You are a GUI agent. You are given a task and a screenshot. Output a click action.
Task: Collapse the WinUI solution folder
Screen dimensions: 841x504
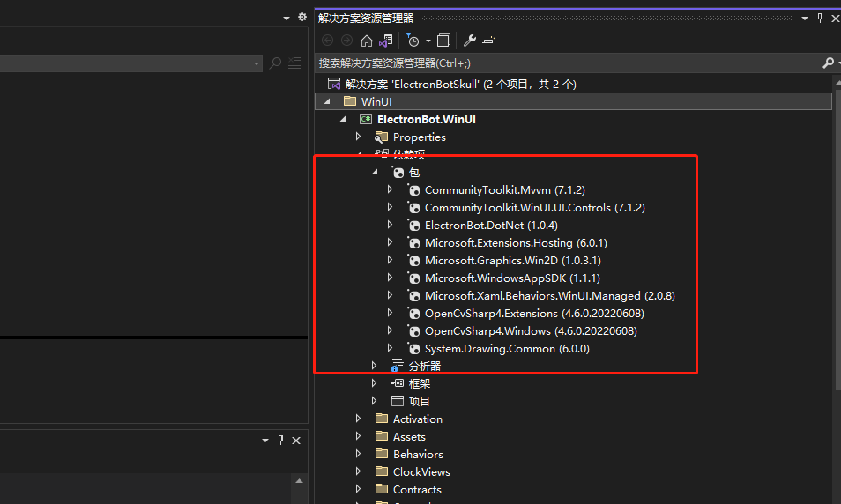point(327,101)
